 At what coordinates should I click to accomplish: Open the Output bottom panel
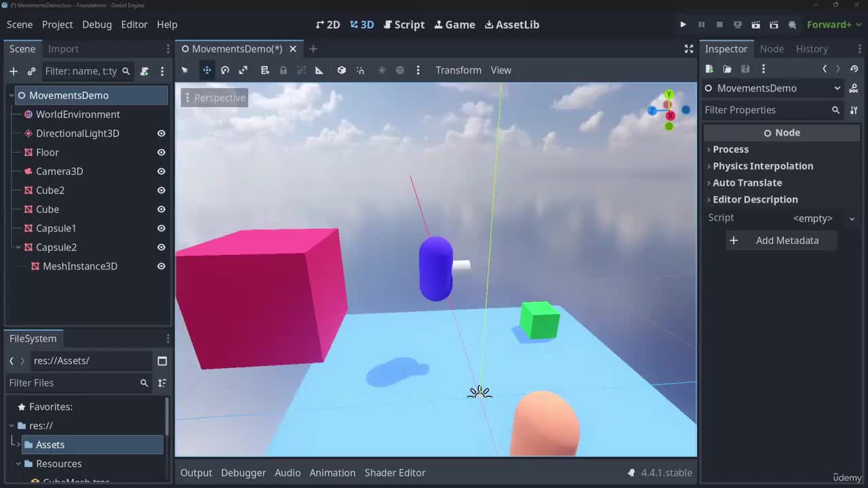196,472
